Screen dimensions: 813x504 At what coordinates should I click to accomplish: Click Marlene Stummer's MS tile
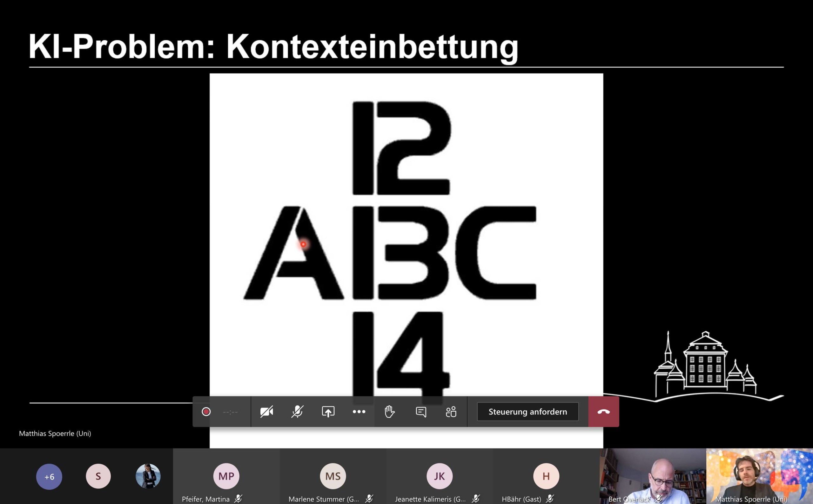click(x=333, y=476)
